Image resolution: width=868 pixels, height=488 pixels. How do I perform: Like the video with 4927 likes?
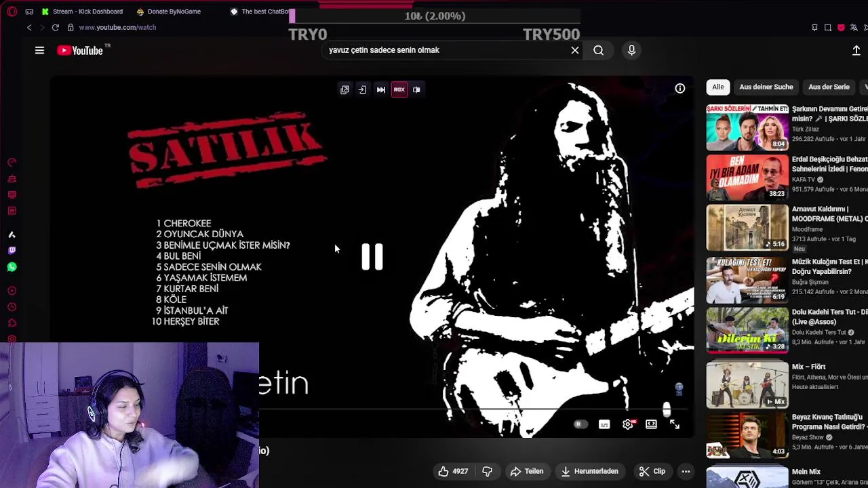pos(453,471)
